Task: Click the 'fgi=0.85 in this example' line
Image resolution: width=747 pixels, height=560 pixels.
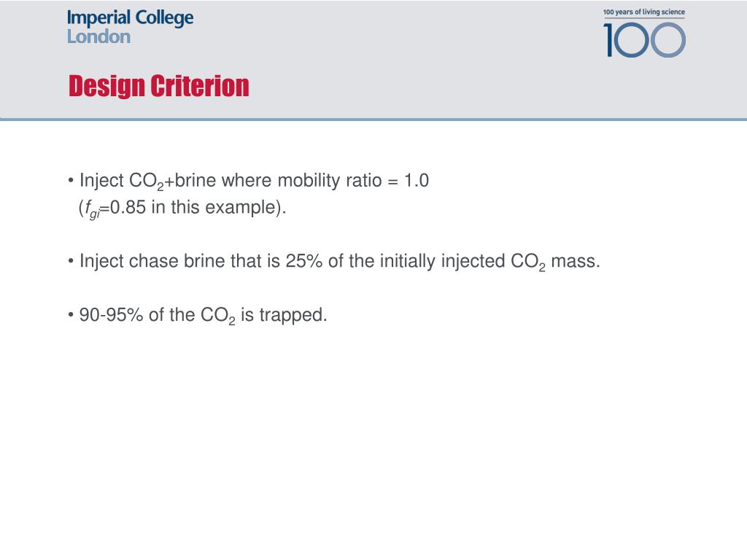Action: 182,209
